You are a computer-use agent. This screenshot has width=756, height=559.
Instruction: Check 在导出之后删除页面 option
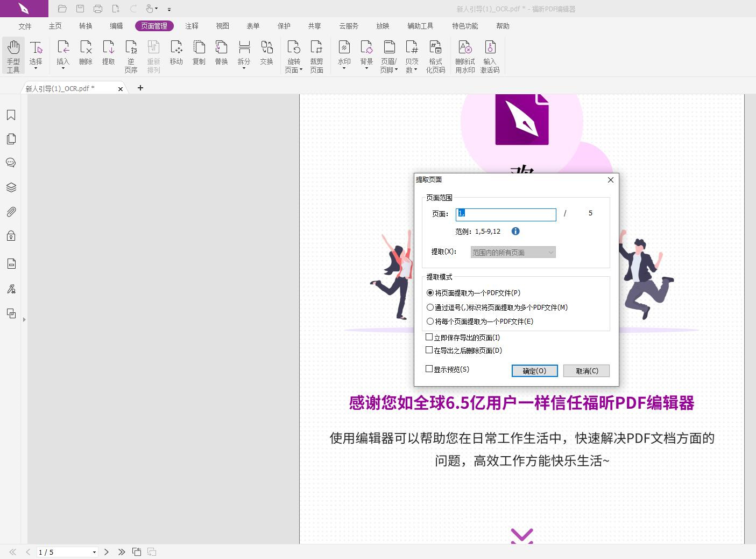(x=429, y=350)
